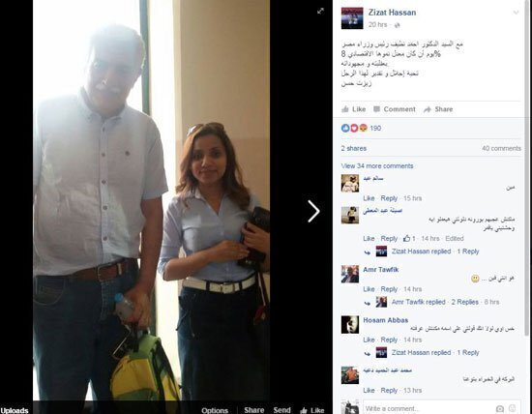Open Options menu below the photo

[x=215, y=410]
